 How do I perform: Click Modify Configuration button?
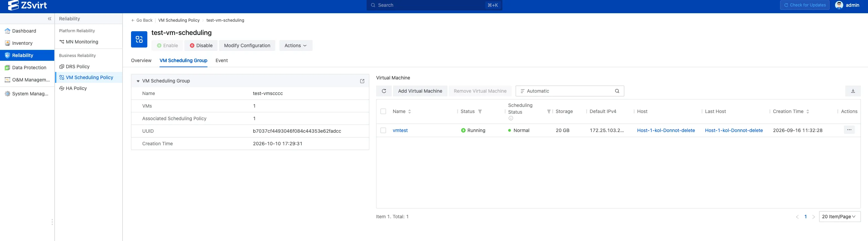click(247, 45)
